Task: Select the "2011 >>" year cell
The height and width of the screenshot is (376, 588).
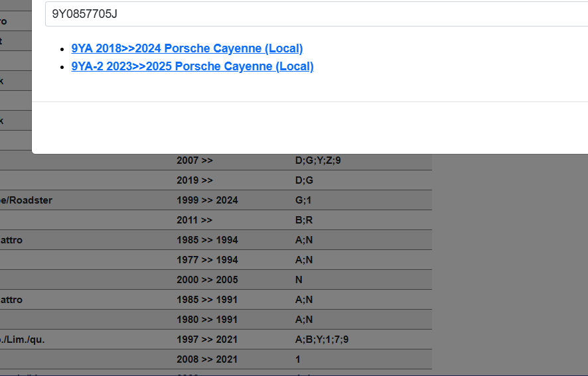Action: click(194, 220)
